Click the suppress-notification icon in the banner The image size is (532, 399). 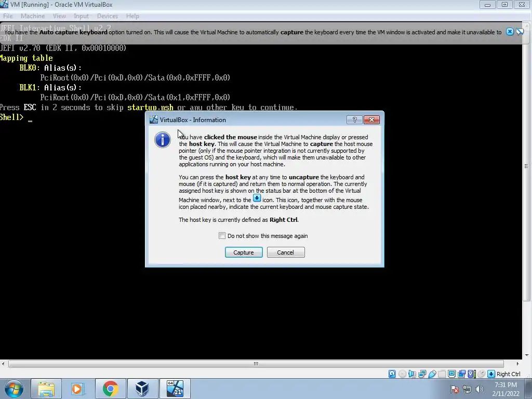[520, 32]
